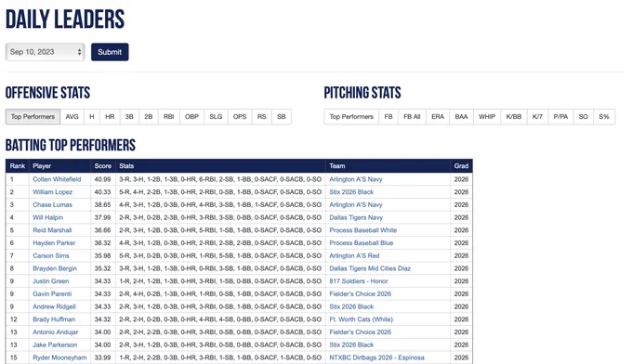Open Gavin Parenti player link

[x=52, y=294]
